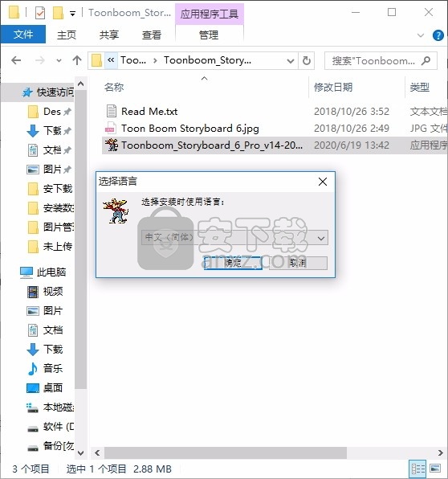This screenshot has height=479, width=448.
Task: Open the 文件 menu tab
Action: [23, 35]
